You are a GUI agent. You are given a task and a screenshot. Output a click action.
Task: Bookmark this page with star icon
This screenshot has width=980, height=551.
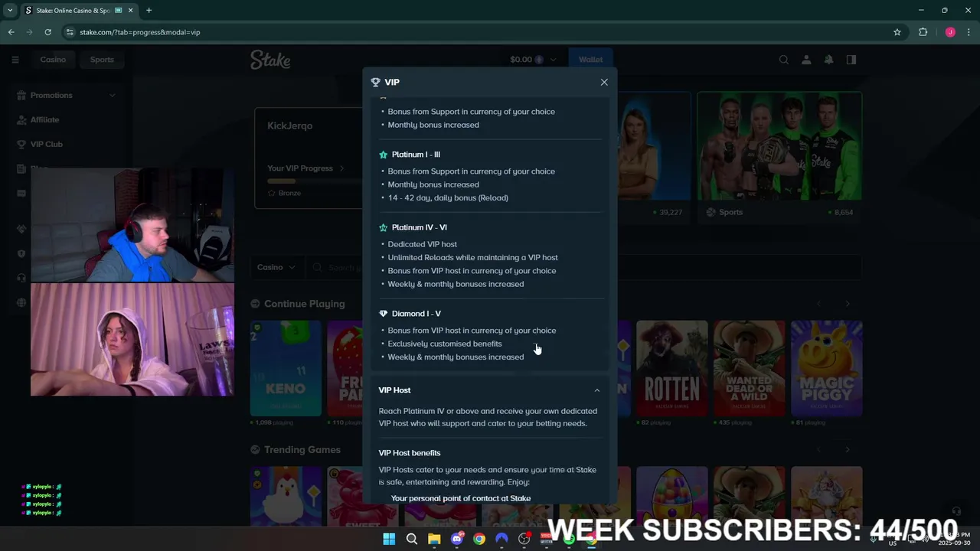tap(897, 32)
